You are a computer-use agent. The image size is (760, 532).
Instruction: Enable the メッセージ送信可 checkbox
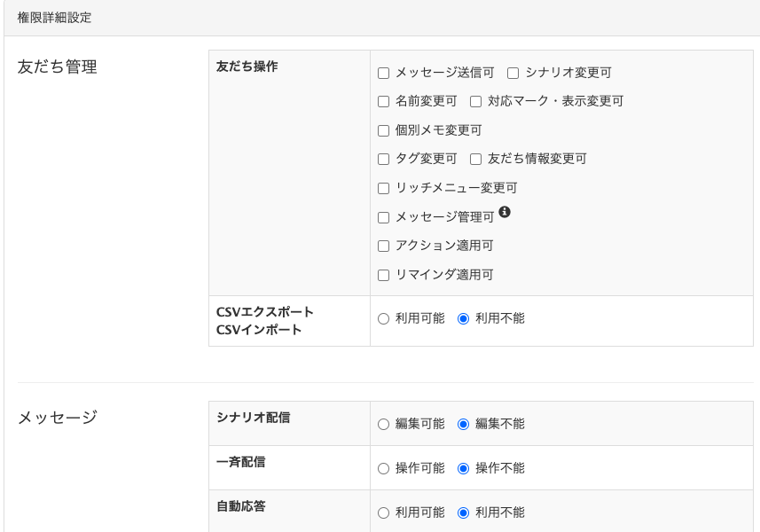coord(383,72)
